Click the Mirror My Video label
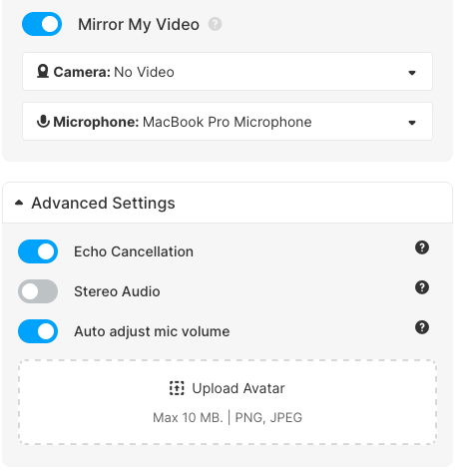This screenshot has height=476, width=466. coord(139,25)
